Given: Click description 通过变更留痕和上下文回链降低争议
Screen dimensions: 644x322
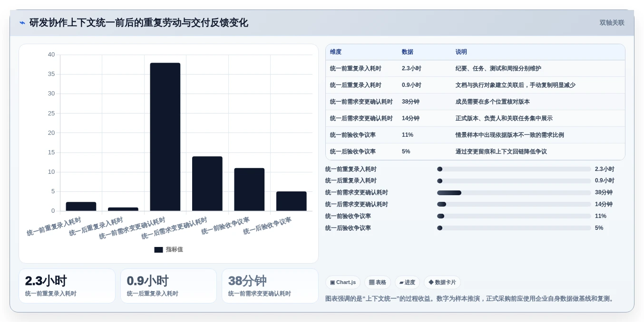Looking at the screenshot, I should [x=501, y=152].
